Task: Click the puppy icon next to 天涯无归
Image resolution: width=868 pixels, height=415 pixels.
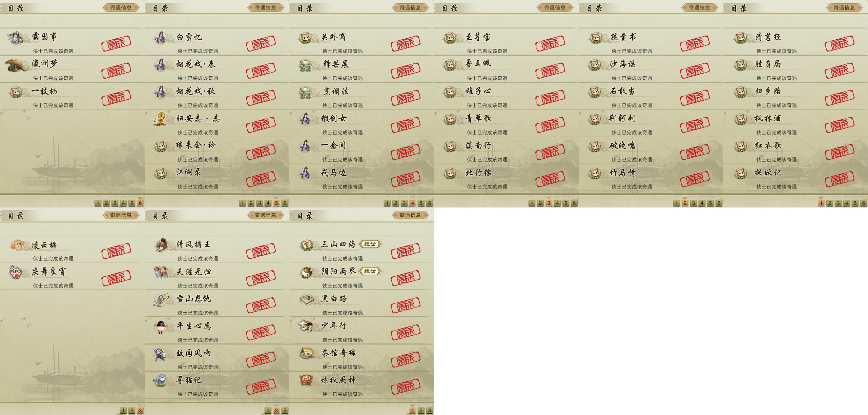Action: pyautogui.click(x=161, y=272)
